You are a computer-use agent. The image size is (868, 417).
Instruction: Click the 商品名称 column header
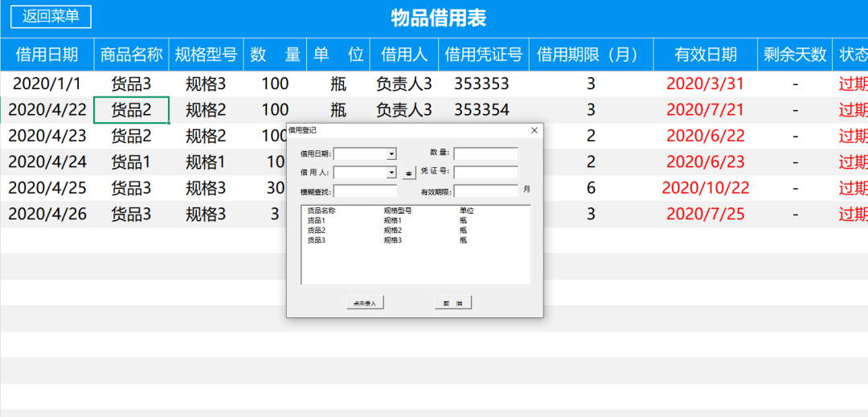point(131,55)
